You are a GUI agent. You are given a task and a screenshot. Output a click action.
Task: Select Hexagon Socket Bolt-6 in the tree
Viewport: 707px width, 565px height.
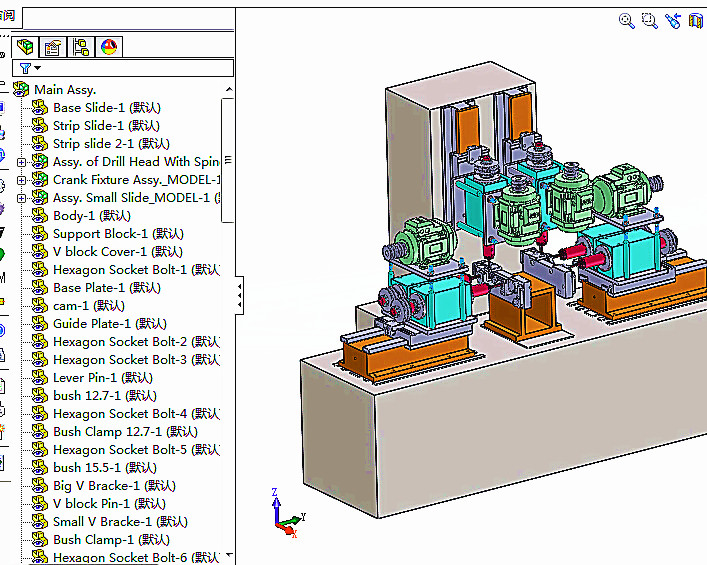pyautogui.click(x=136, y=558)
